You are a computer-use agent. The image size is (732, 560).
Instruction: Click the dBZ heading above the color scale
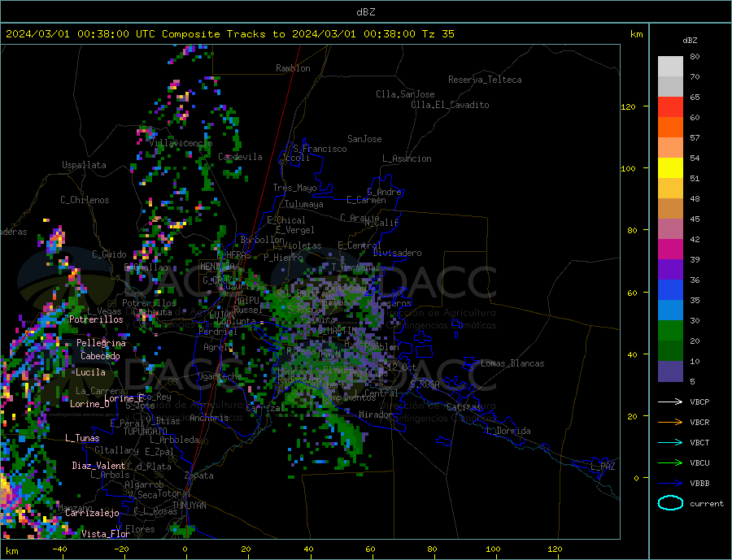pyautogui.click(x=690, y=41)
